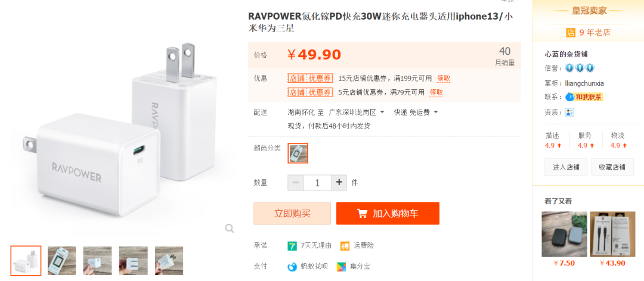644x281 pixels.
Task: Select the second product thumbnail in gallery
Action: (x=61, y=261)
